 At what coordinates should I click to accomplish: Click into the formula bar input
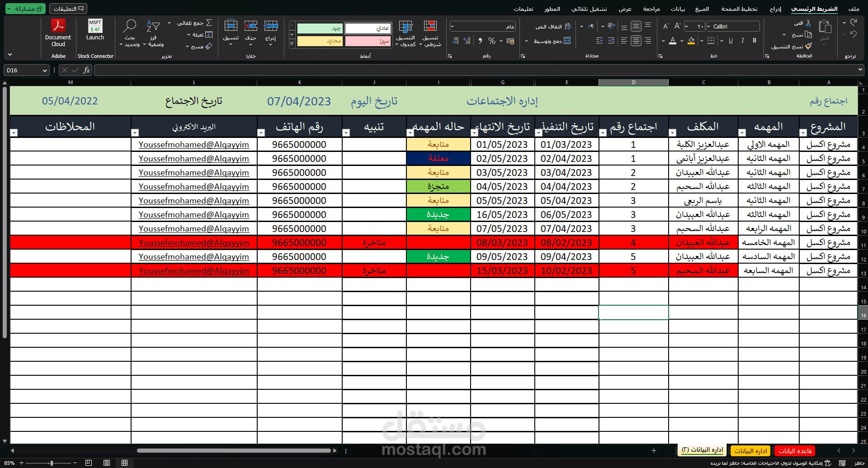tap(475, 70)
